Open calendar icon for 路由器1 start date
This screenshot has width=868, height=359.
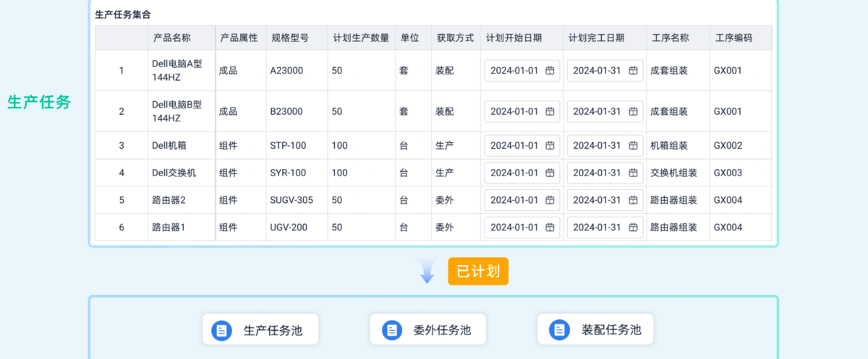coord(550,228)
